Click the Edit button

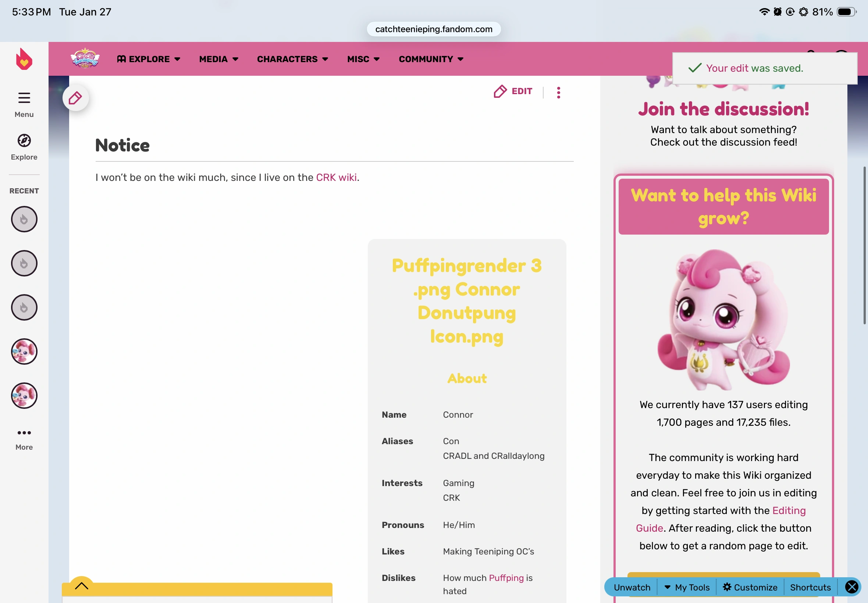[513, 92]
